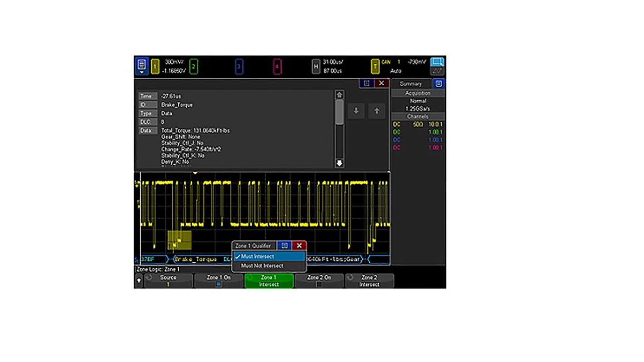
Task: Click the pink DC channel row
Action: pyautogui.click(x=418, y=148)
